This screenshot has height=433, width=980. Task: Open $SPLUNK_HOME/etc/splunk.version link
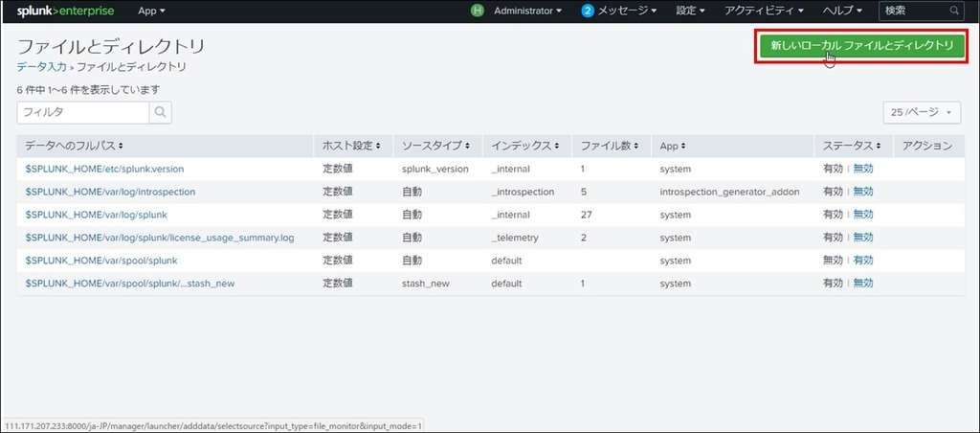(104, 169)
